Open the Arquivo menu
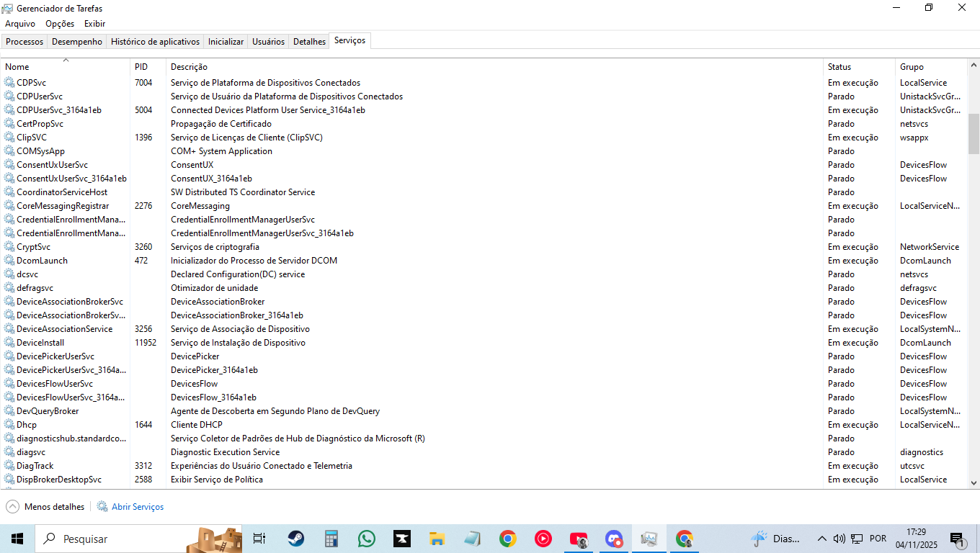The image size is (980, 553). (20, 24)
